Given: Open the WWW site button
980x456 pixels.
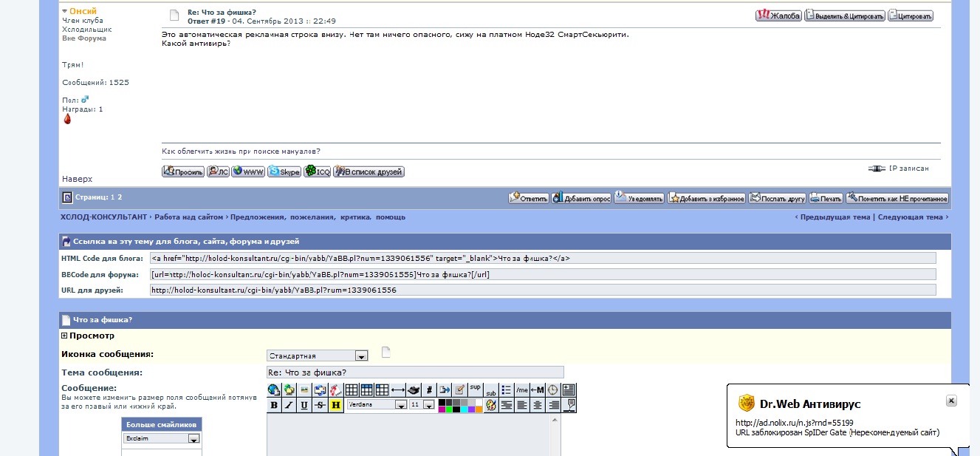Looking at the screenshot, I should click(x=248, y=171).
